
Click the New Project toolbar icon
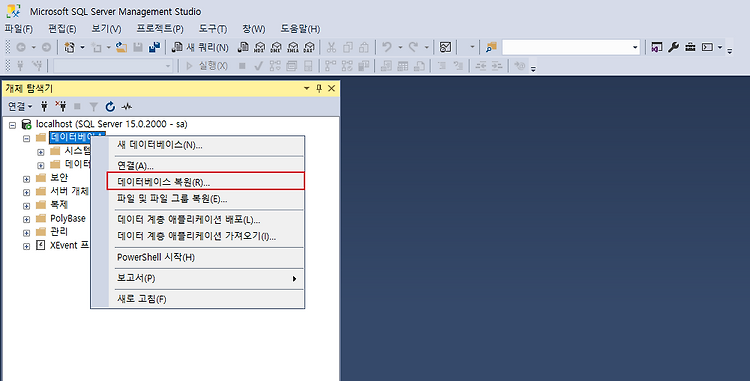click(x=70, y=47)
